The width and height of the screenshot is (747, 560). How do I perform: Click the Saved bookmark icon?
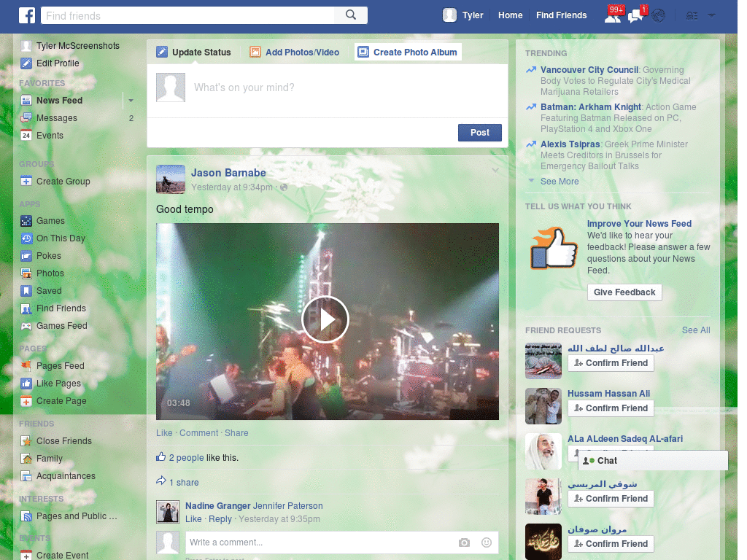click(x=26, y=291)
